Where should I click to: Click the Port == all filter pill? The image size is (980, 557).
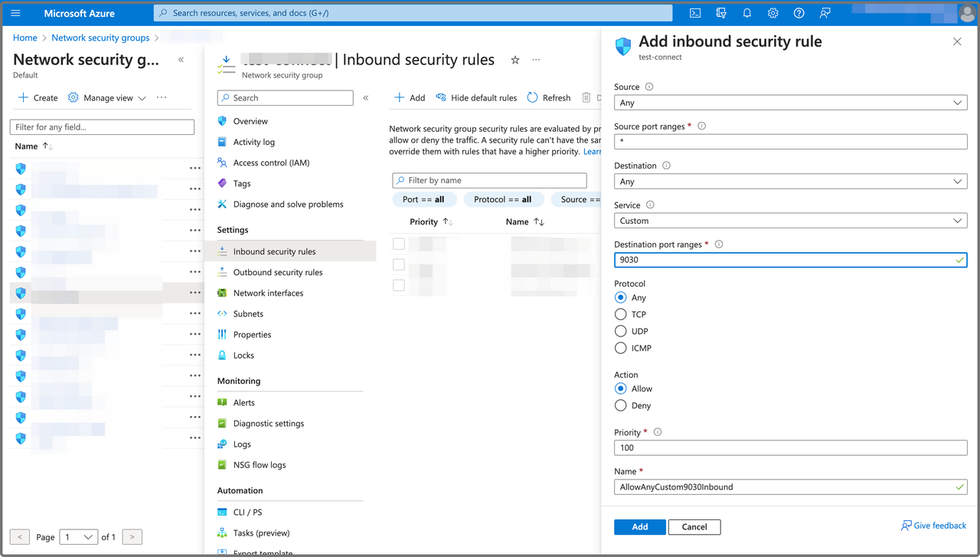coord(423,199)
